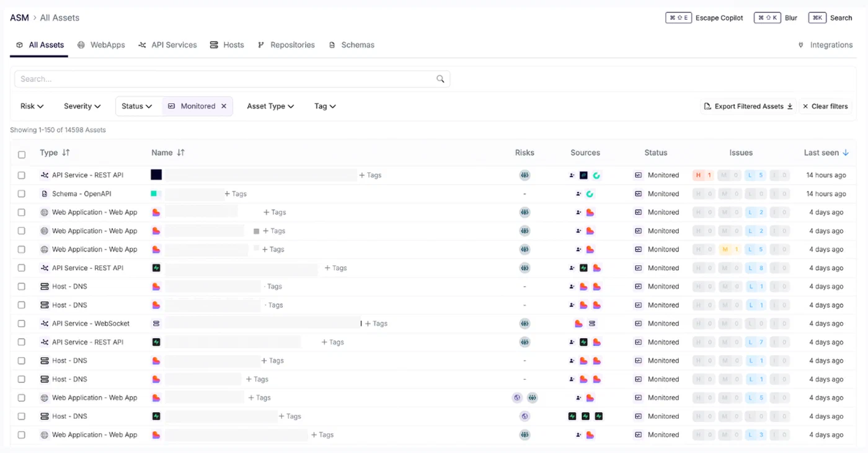
Task: Click the risk icon on first REST API row
Action: click(x=525, y=175)
